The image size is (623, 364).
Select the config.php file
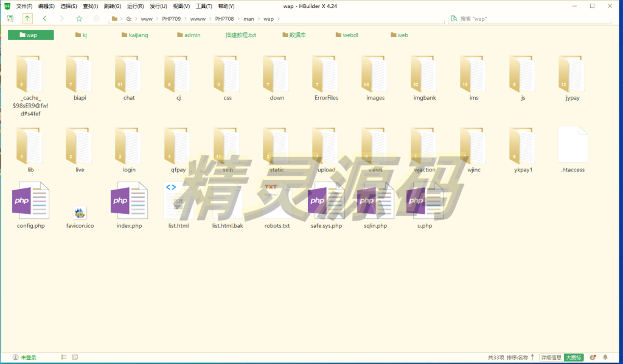(x=30, y=205)
